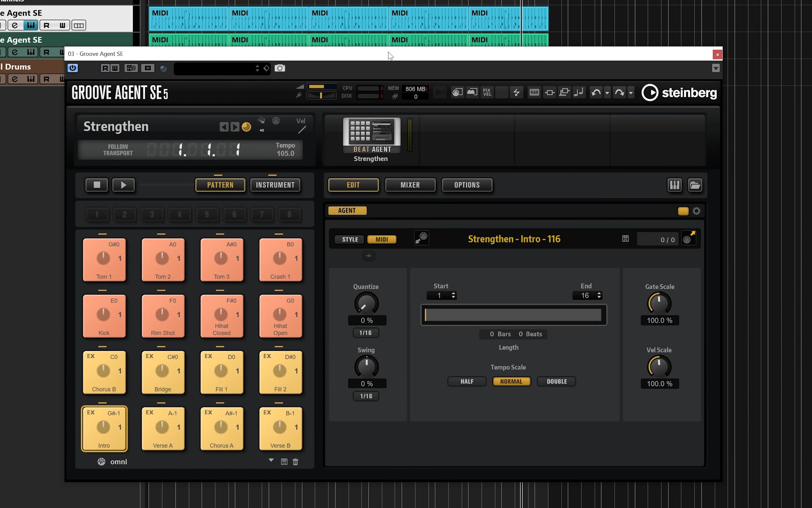Click the Beat Agent Strengthen slot thumbnail
This screenshot has height=508, width=812.
pyautogui.click(x=371, y=135)
